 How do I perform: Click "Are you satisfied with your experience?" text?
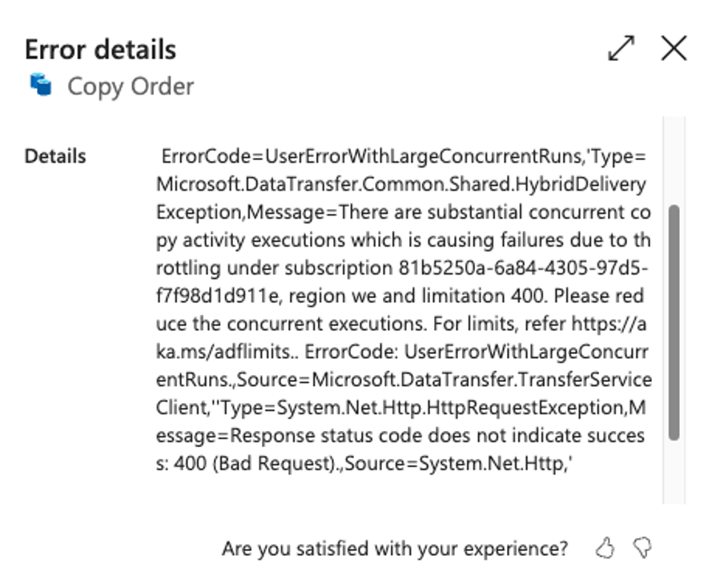coord(395,549)
